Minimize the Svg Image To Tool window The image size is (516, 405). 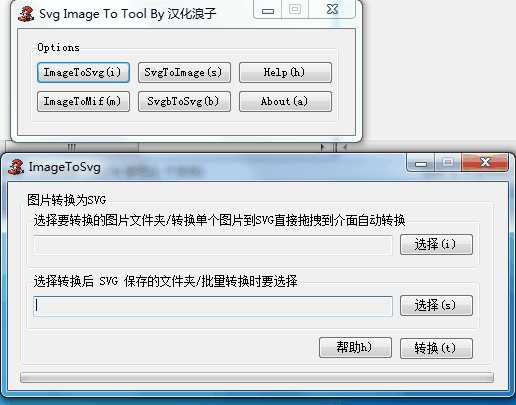tap(268, 10)
